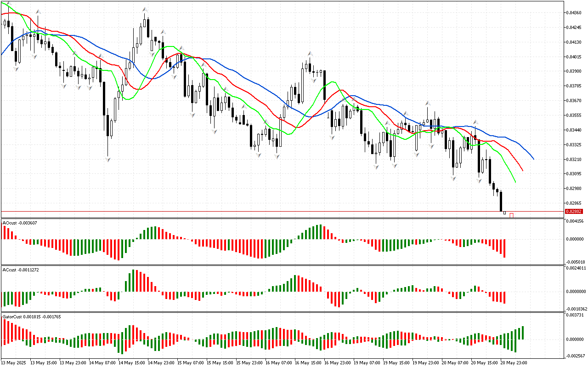Select the up fractal arrow above the 19 May 23:00 high
Image resolution: width=588 pixels, height=368 pixels.
pyautogui.click(x=428, y=103)
